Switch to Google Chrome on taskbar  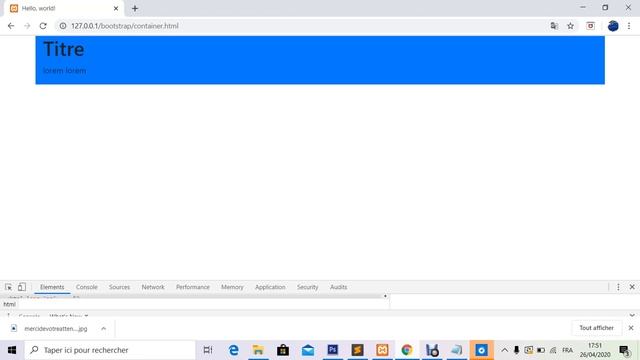(x=407, y=350)
